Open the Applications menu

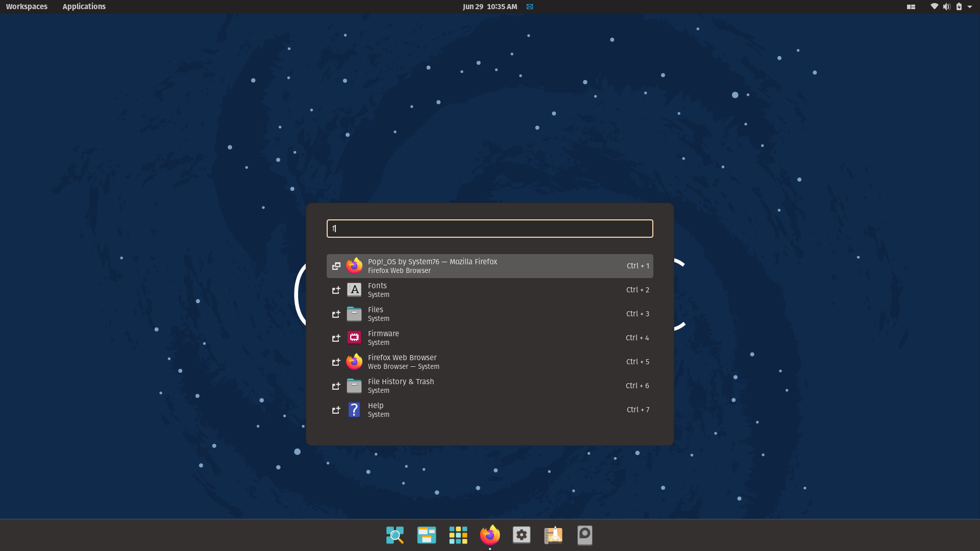click(84, 7)
